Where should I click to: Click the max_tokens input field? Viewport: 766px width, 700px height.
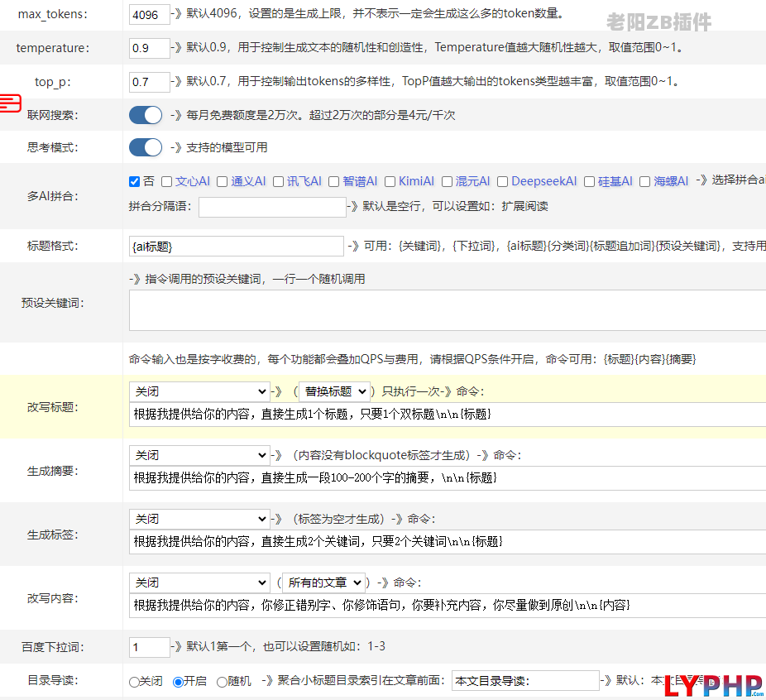coord(149,14)
